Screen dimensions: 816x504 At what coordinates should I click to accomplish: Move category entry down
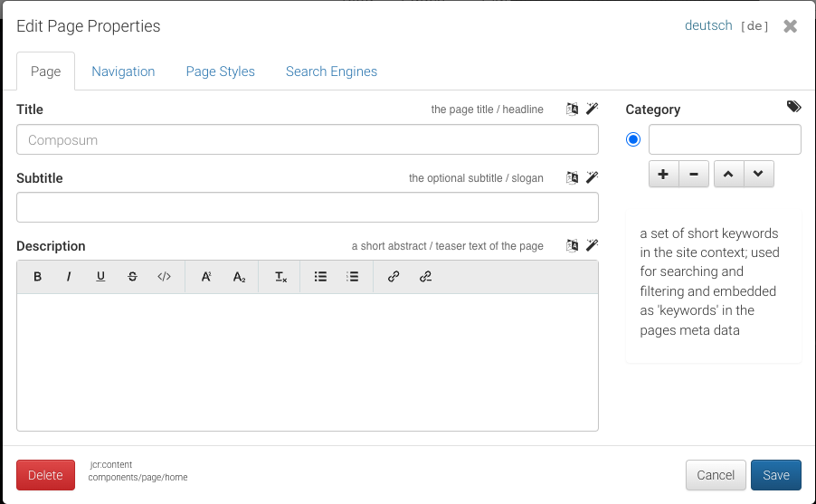tap(759, 174)
